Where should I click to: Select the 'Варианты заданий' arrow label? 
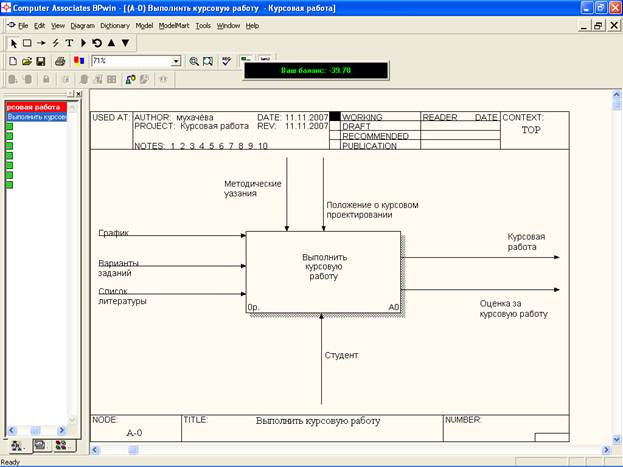pyautogui.click(x=118, y=268)
